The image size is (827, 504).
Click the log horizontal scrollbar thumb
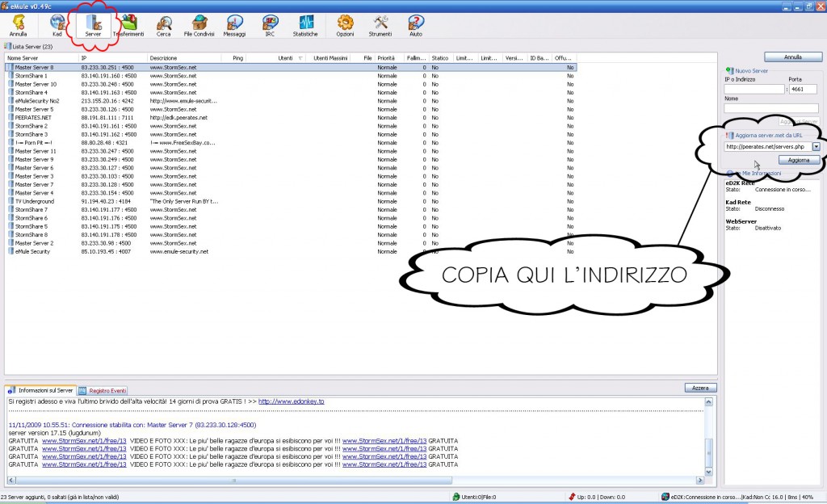coord(233,481)
